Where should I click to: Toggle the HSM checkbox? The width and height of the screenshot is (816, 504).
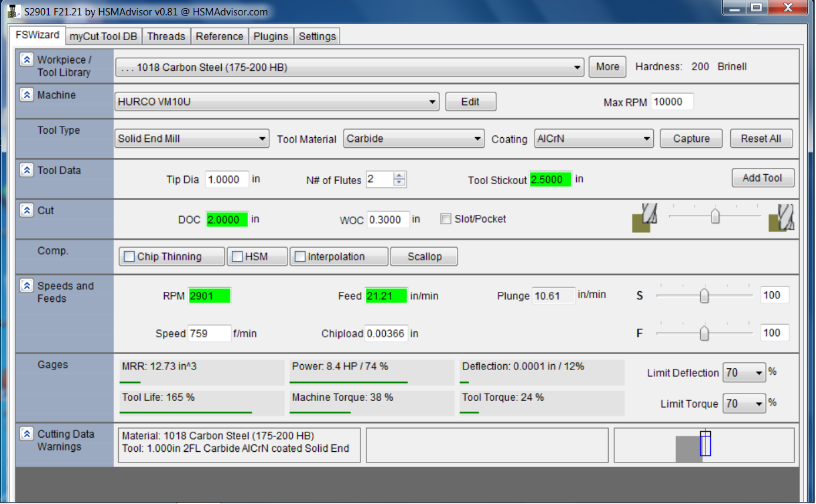236,257
